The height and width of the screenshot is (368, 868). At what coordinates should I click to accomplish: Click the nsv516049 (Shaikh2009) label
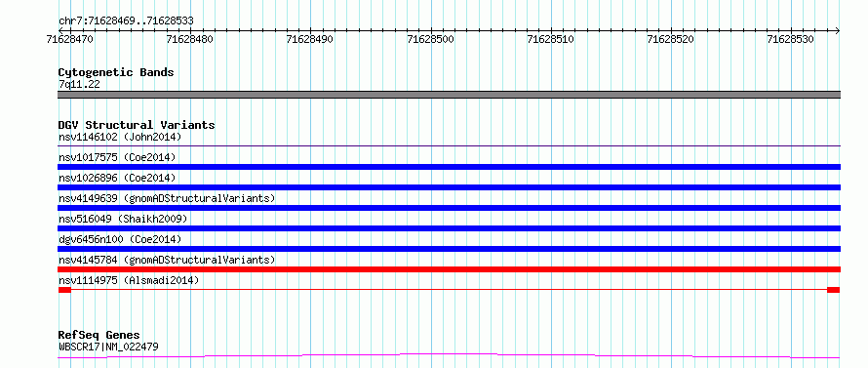(x=123, y=219)
